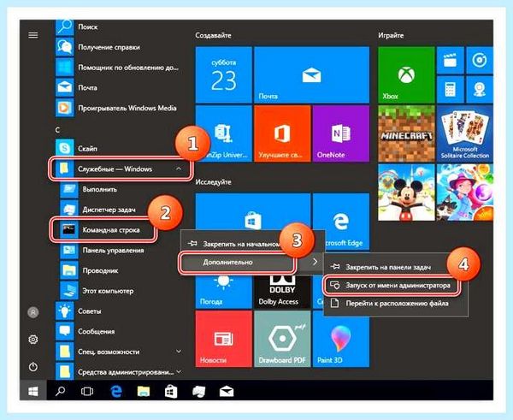Open the Поиск app entry

pyautogui.click(x=118, y=27)
